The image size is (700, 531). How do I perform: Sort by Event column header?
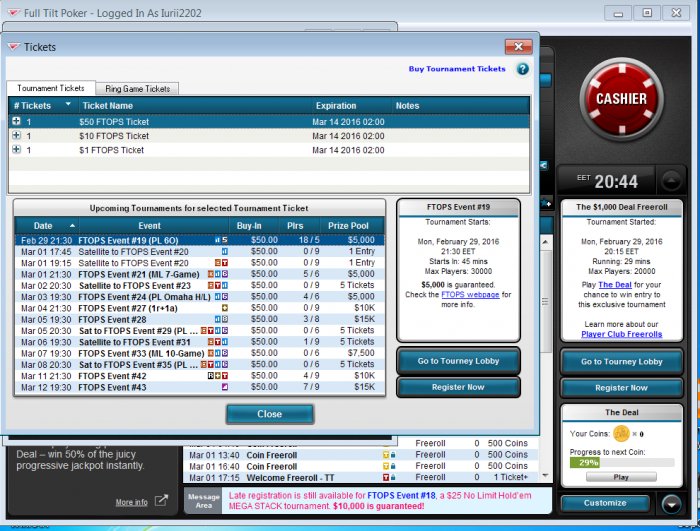154,226
